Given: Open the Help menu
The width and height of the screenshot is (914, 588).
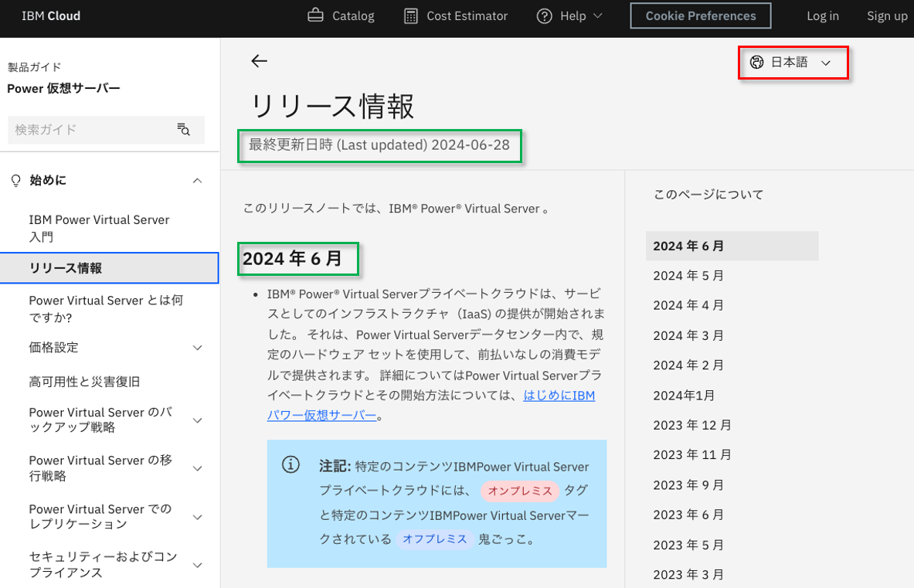Looking at the screenshot, I should point(569,15).
